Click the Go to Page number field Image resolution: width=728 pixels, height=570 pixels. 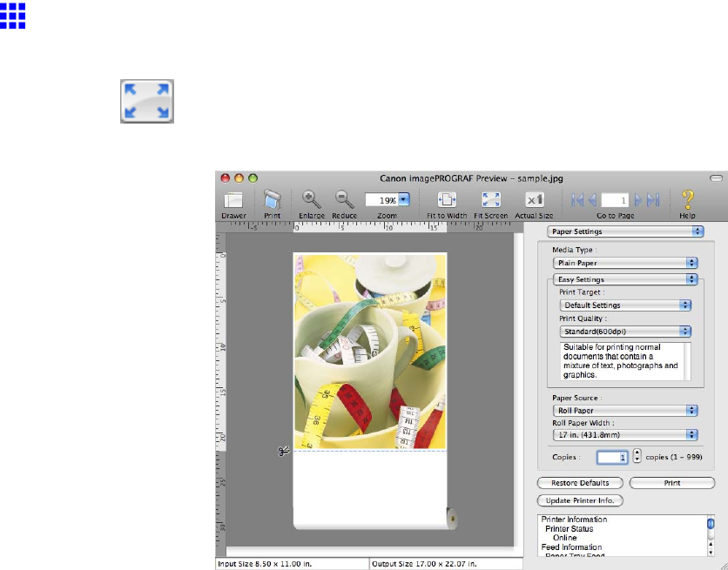tap(615, 200)
